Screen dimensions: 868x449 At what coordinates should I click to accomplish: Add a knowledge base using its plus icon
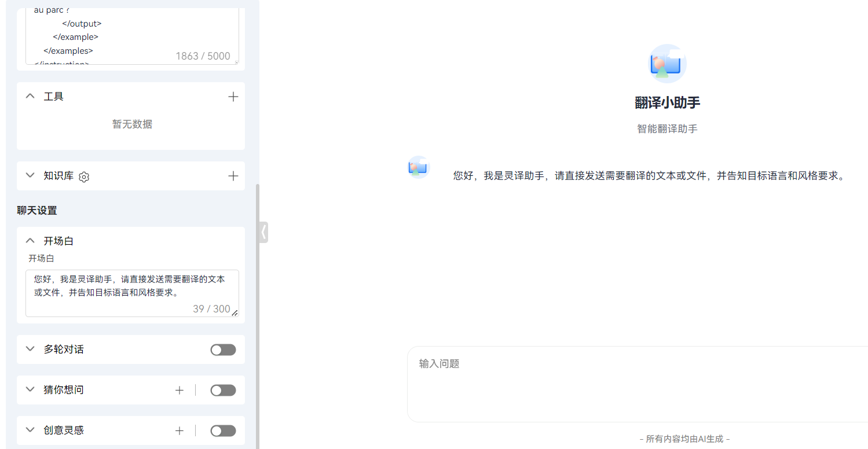click(x=233, y=175)
